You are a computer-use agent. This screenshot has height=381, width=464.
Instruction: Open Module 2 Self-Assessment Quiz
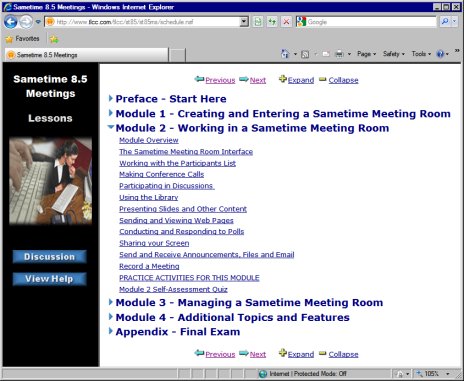click(x=173, y=289)
